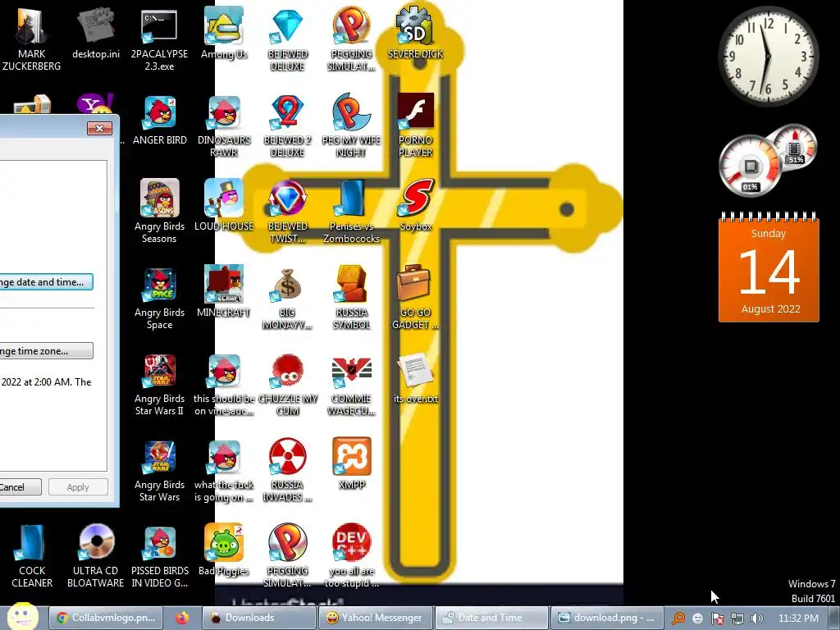Click the Change date and time button
The height and width of the screenshot is (630, 840).
(46, 282)
